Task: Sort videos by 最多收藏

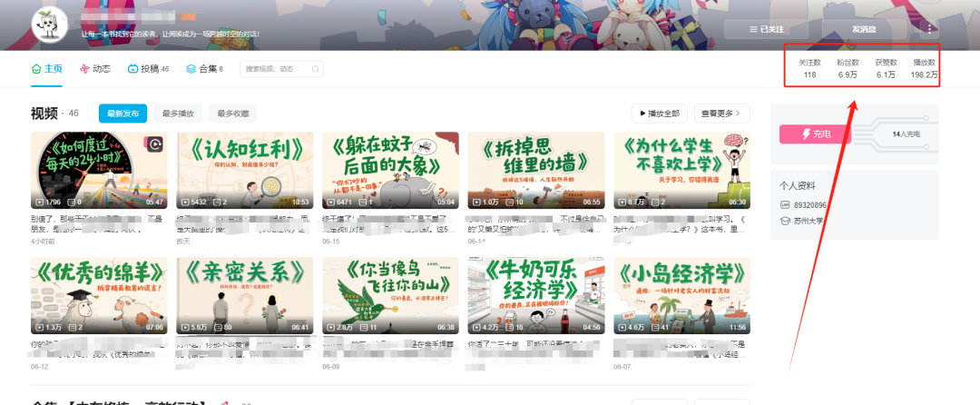Action: [x=233, y=114]
